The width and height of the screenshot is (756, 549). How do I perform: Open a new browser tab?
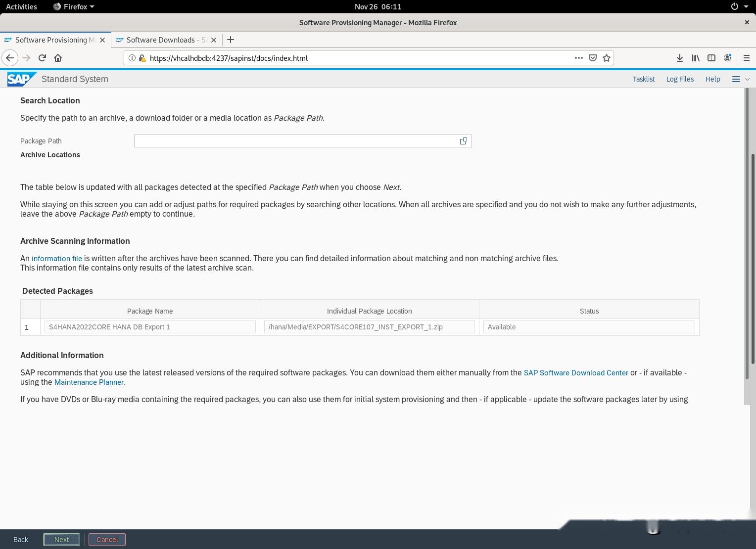point(230,40)
